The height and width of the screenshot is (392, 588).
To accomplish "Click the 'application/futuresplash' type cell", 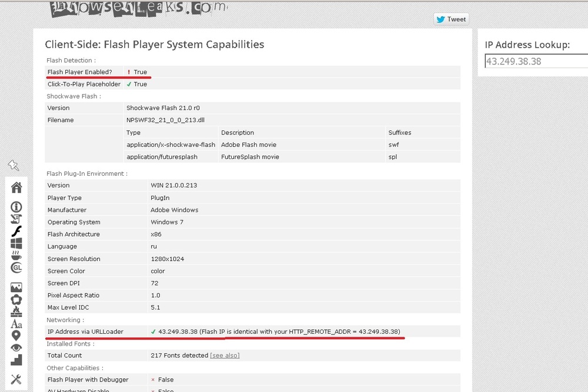I will 162,157.
